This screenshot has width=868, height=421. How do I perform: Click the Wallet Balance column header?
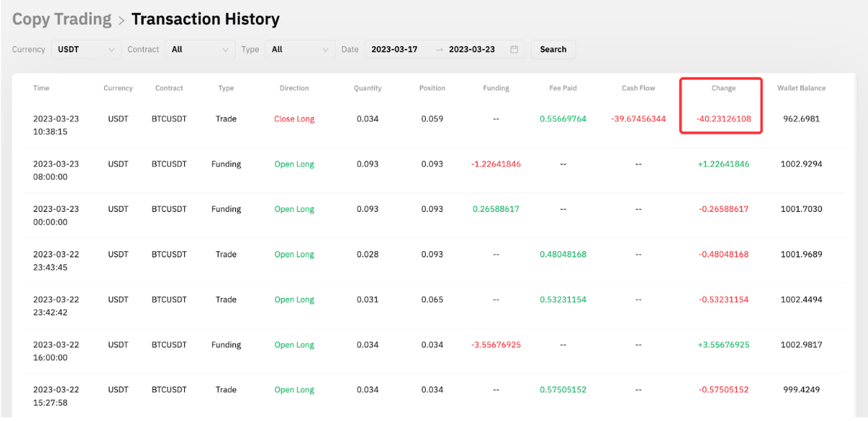tap(801, 88)
